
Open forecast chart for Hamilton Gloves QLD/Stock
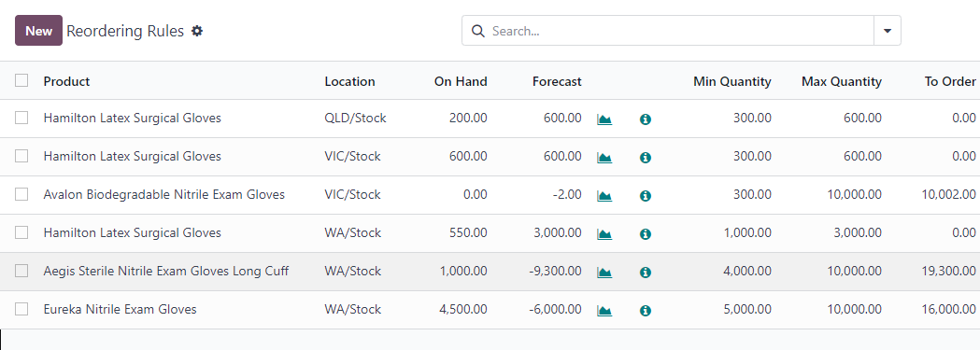pyautogui.click(x=604, y=119)
